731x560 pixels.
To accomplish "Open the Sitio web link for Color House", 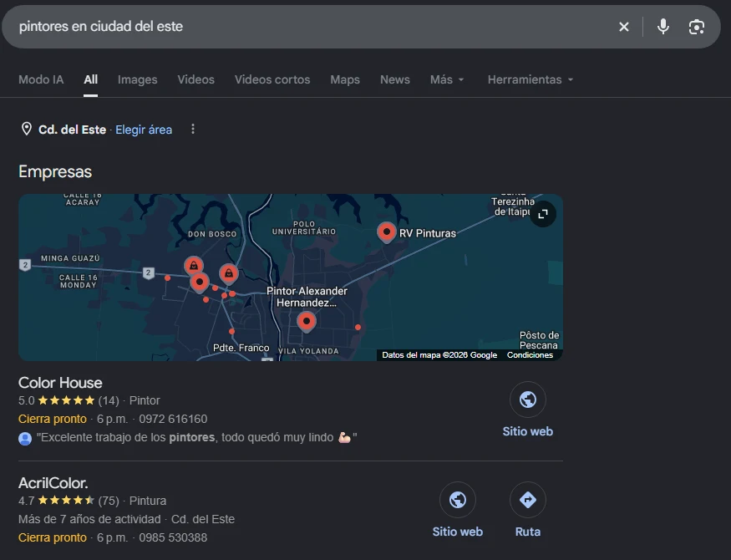I will [x=528, y=431].
